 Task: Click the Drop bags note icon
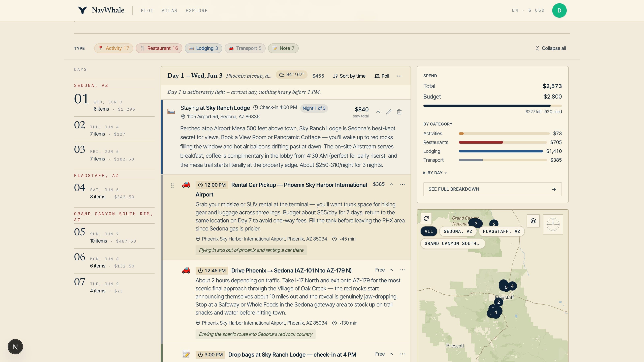click(x=186, y=354)
